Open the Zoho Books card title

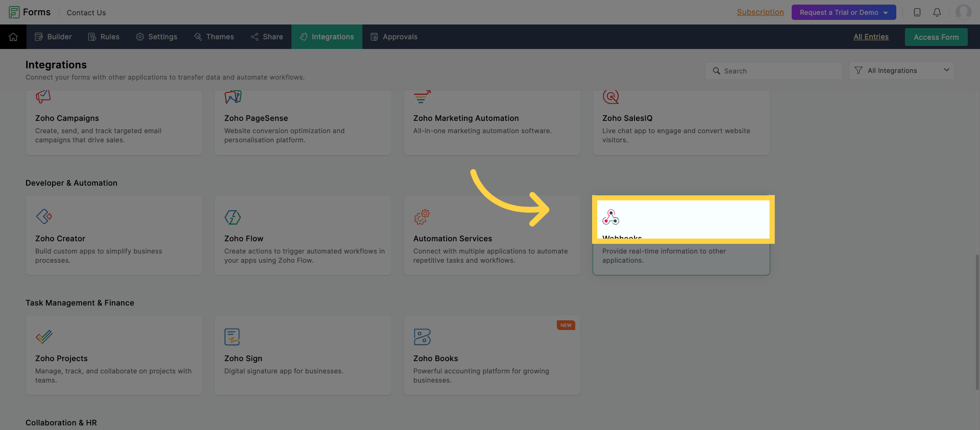[435, 359]
